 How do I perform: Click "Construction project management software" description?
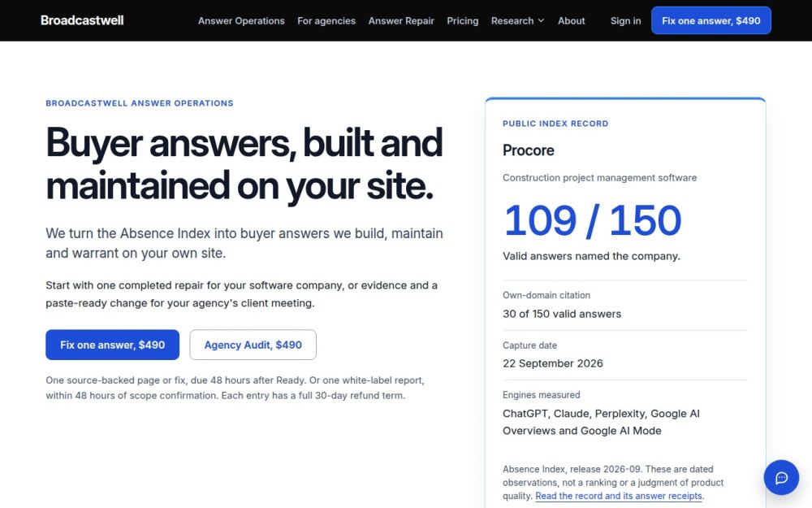tap(600, 178)
